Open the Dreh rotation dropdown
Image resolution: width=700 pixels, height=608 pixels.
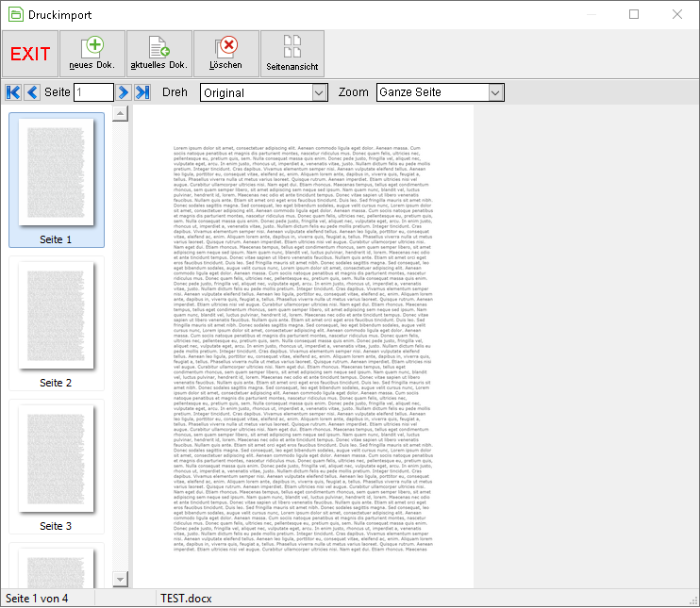(264, 92)
